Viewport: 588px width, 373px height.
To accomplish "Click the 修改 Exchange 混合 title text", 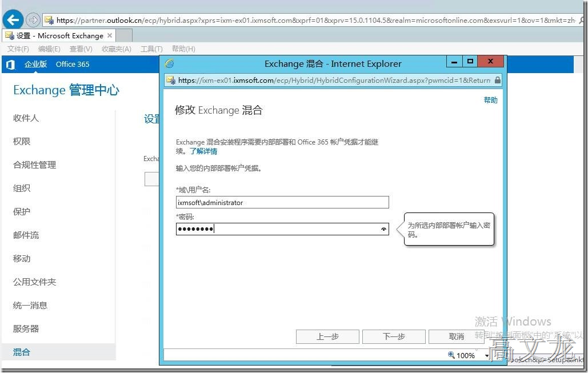I will (x=219, y=110).
